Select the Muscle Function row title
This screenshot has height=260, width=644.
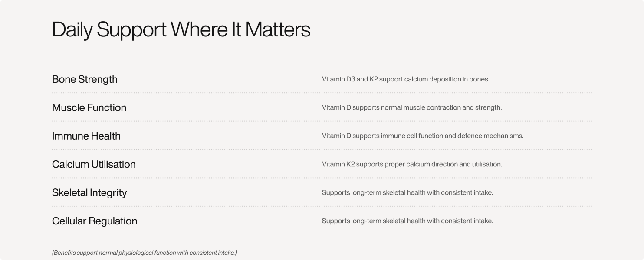[x=89, y=107]
